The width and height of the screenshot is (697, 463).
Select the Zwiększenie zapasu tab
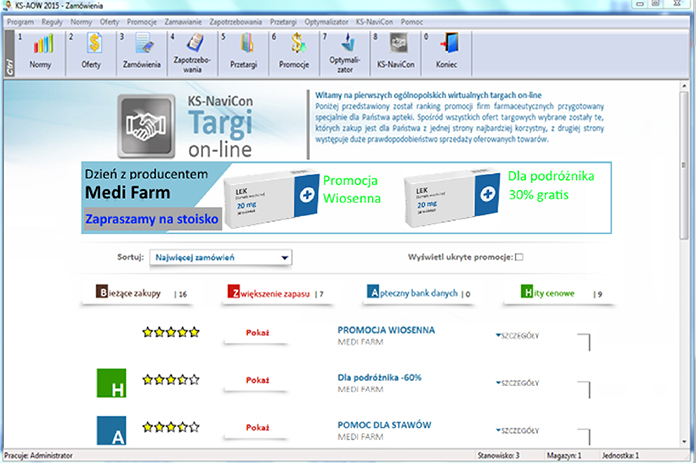pyautogui.click(x=277, y=293)
